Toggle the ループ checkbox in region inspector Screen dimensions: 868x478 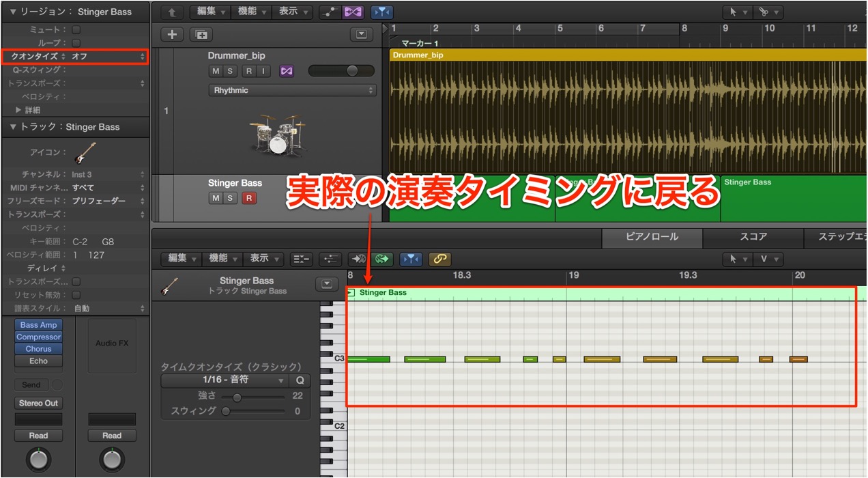point(76,43)
